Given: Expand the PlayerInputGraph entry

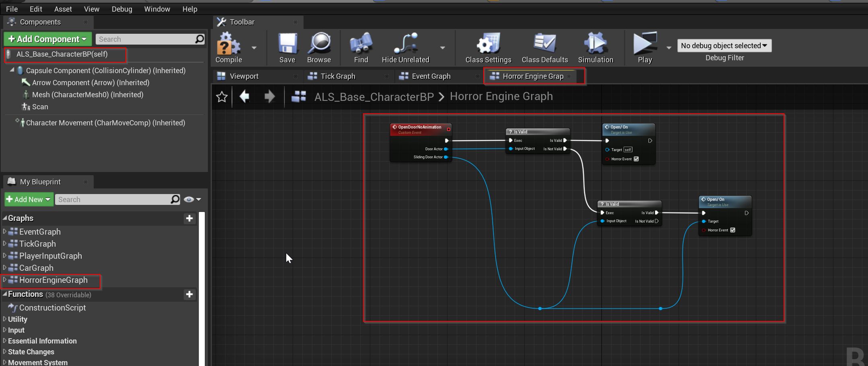Looking at the screenshot, I should (x=5, y=256).
